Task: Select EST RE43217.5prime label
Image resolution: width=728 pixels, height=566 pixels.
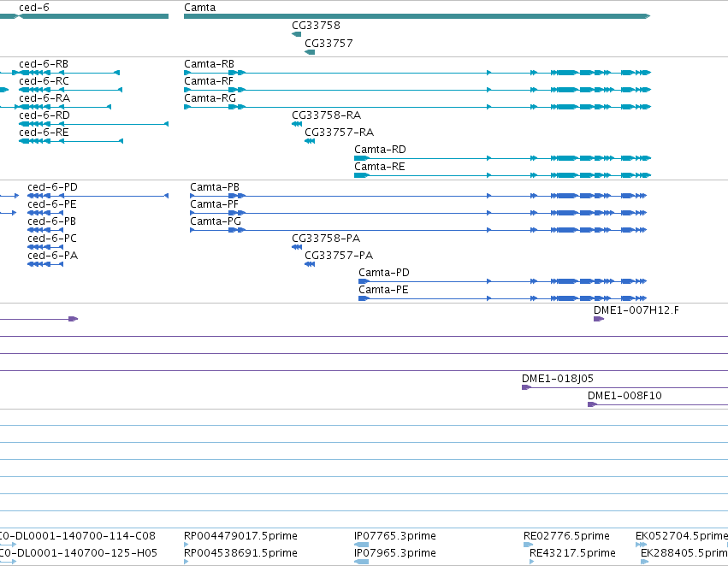Action: 572,553
